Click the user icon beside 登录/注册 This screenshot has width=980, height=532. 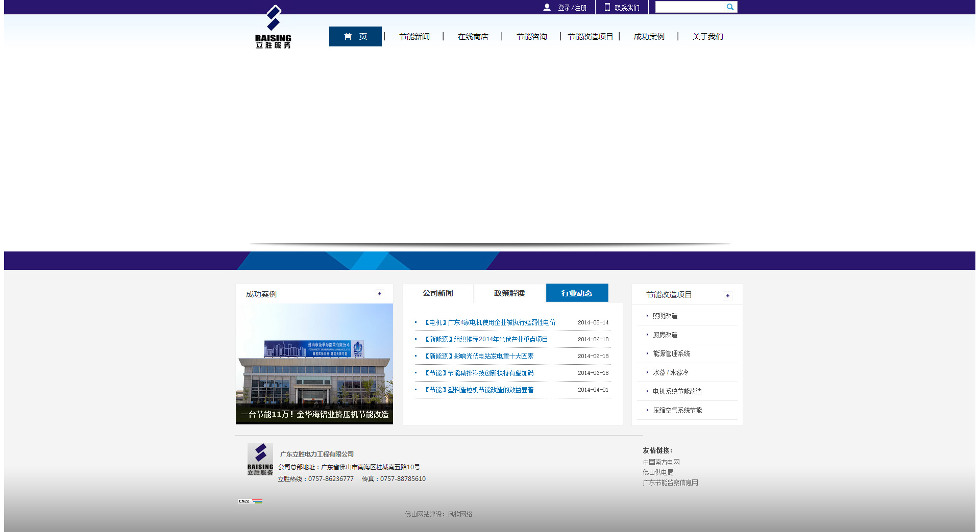pos(547,7)
